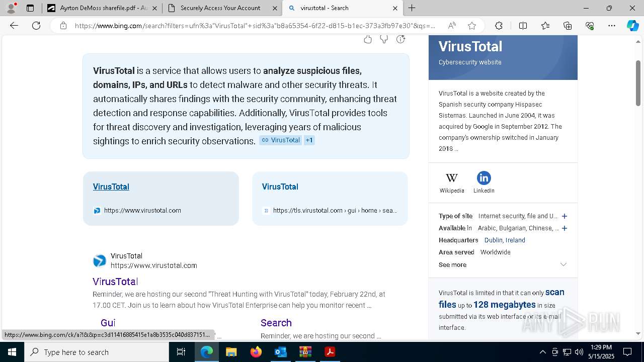Viewport: 644px width, 362px height.
Task: Click the address bar URL field
Action: pyautogui.click(x=255, y=26)
